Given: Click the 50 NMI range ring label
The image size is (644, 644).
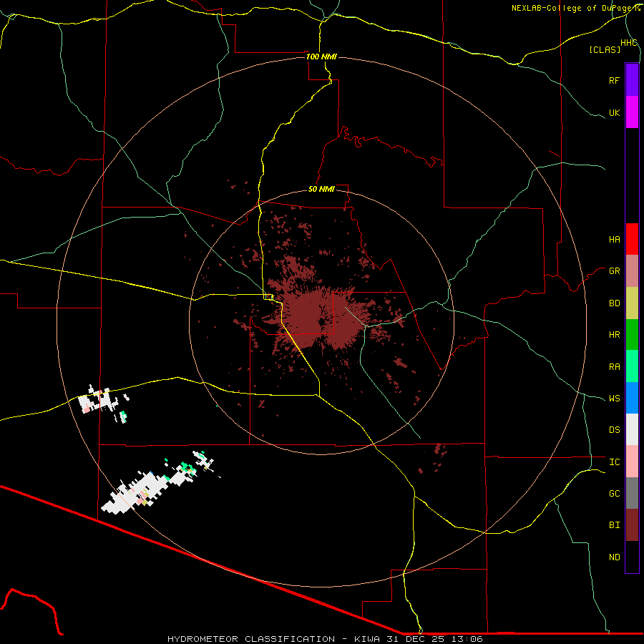Looking at the screenshot, I should point(321,189).
